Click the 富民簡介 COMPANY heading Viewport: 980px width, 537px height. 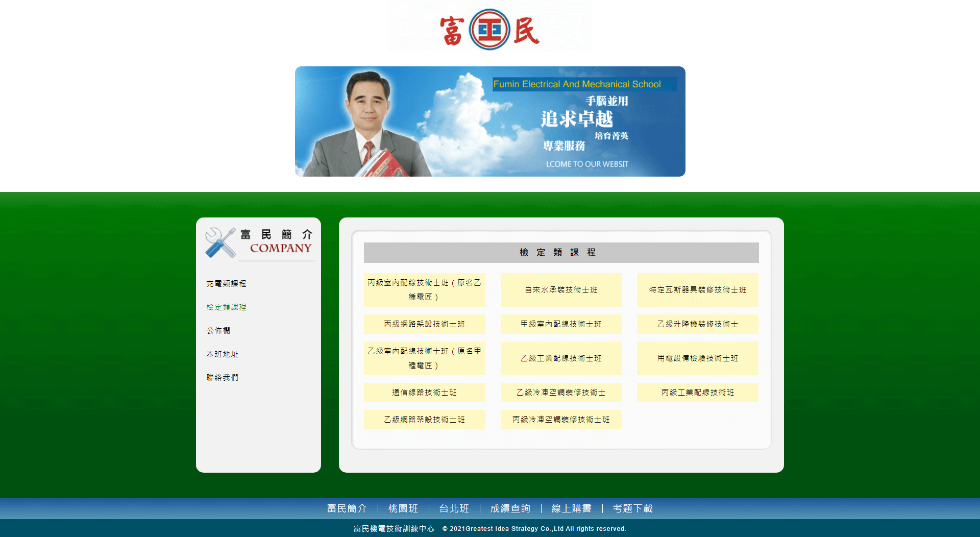pyautogui.click(x=277, y=241)
